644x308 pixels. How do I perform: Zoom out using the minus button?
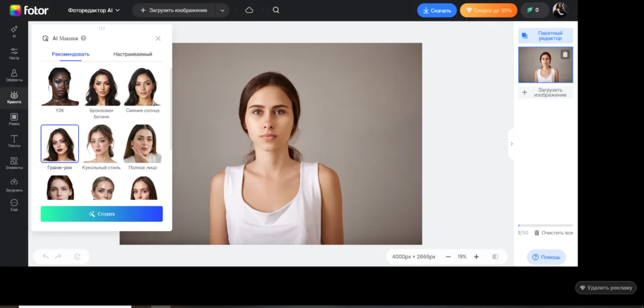pos(448,257)
